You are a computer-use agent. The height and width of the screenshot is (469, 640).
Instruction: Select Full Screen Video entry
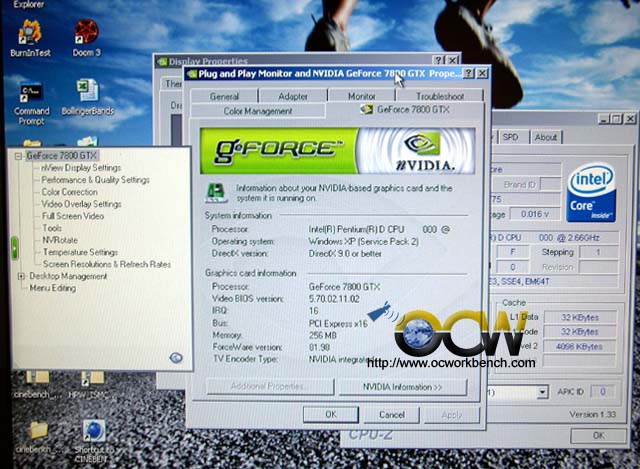(73, 216)
